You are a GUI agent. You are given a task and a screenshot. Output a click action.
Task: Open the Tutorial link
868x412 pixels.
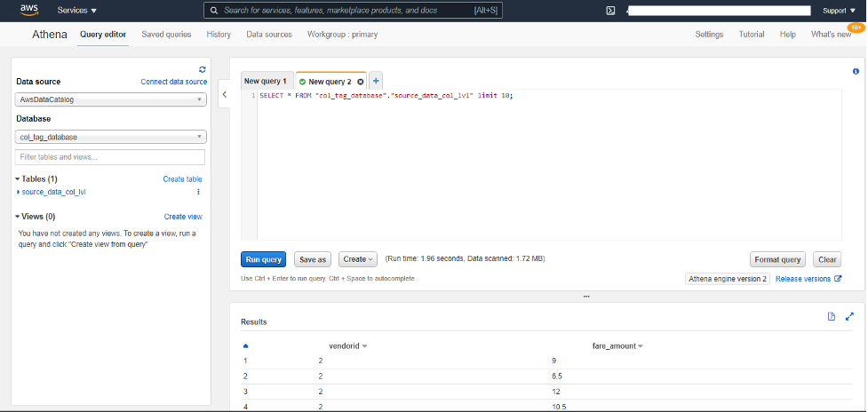pyautogui.click(x=752, y=35)
